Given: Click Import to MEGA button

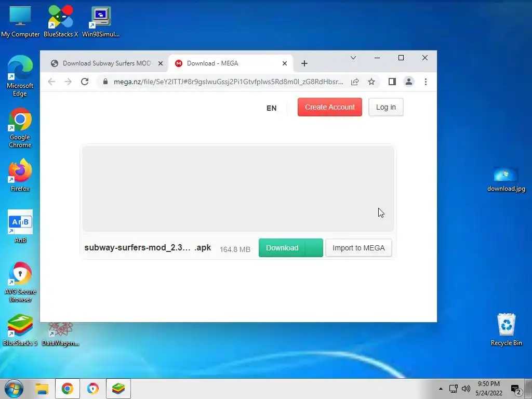Looking at the screenshot, I should click(x=358, y=248).
